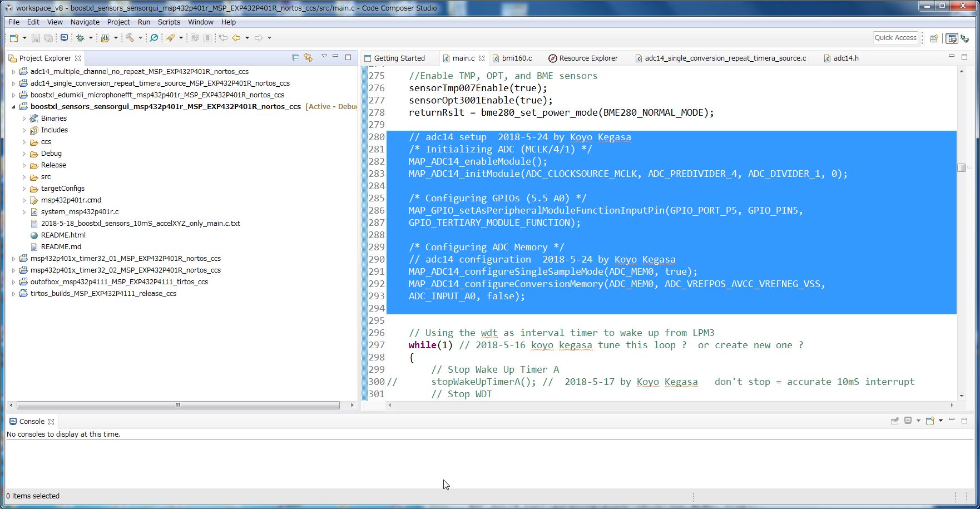Toggle Link with Editor in Project Explorer

pos(308,57)
